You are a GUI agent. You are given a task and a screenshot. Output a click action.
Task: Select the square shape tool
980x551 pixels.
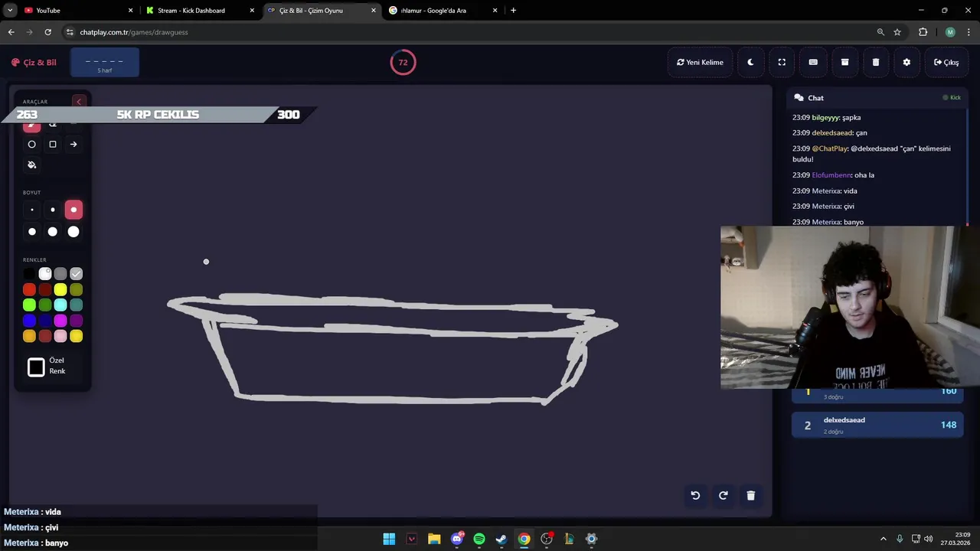(x=53, y=144)
